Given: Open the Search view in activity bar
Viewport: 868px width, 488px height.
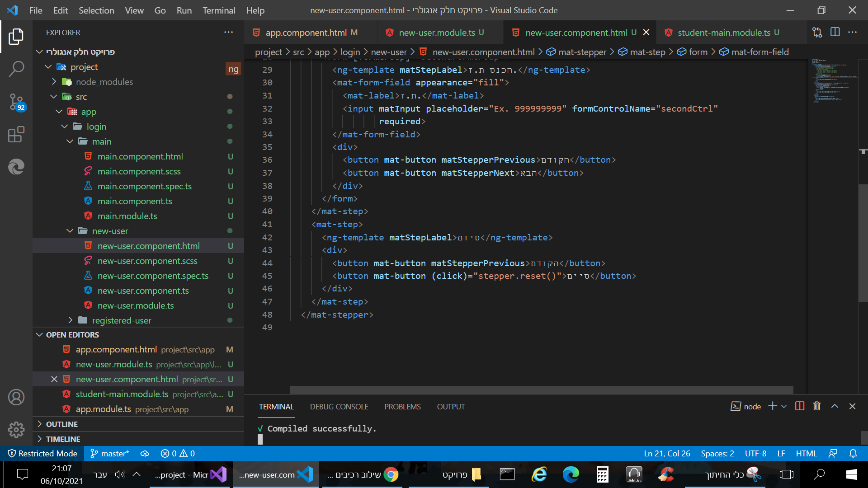Looking at the screenshot, I should pyautogui.click(x=16, y=69).
